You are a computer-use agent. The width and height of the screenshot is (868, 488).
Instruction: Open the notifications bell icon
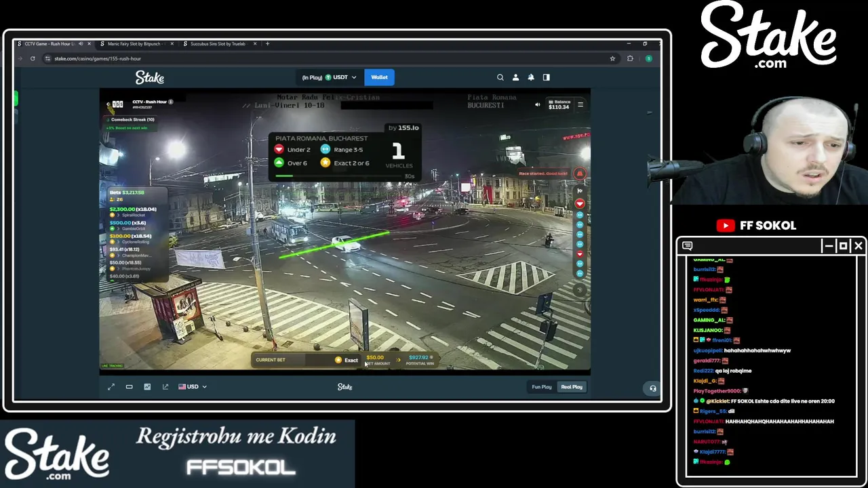click(x=531, y=77)
